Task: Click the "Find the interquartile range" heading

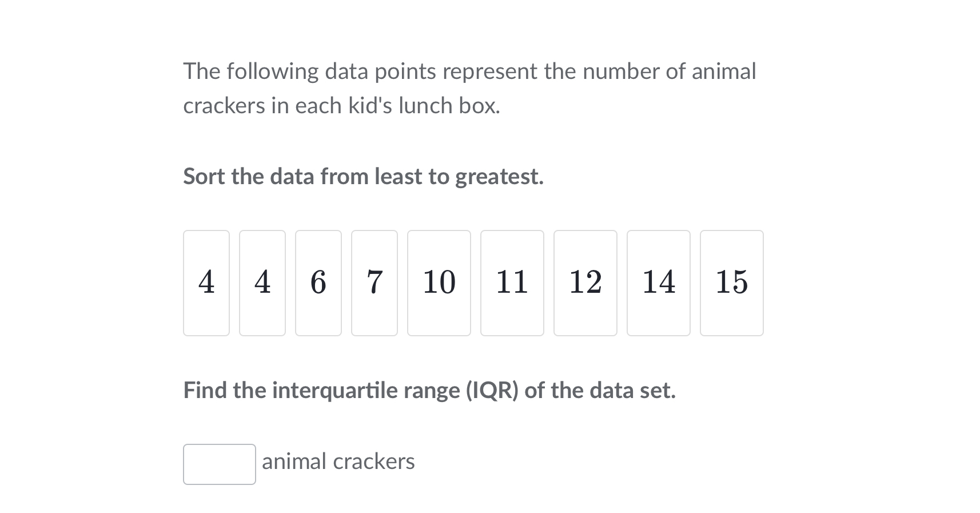Action: (x=429, y=391)
